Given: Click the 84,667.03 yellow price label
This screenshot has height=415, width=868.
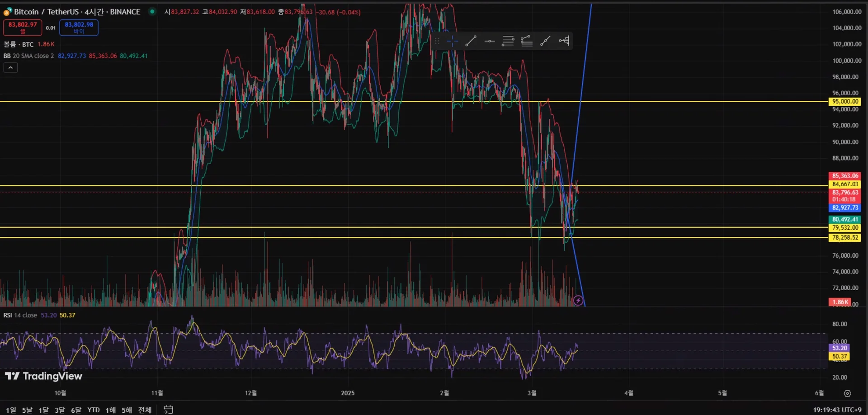Looking at the screenshot, I should (x=845, y=184).
